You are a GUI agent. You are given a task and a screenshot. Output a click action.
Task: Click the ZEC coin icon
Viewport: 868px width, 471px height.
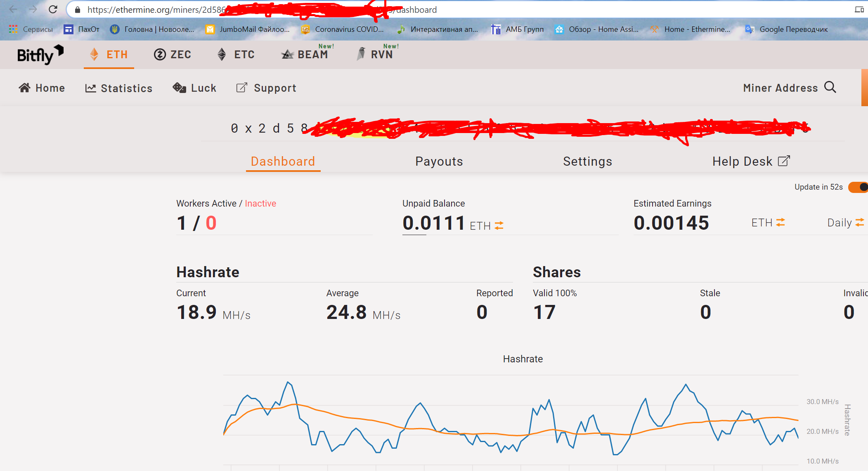160,55
